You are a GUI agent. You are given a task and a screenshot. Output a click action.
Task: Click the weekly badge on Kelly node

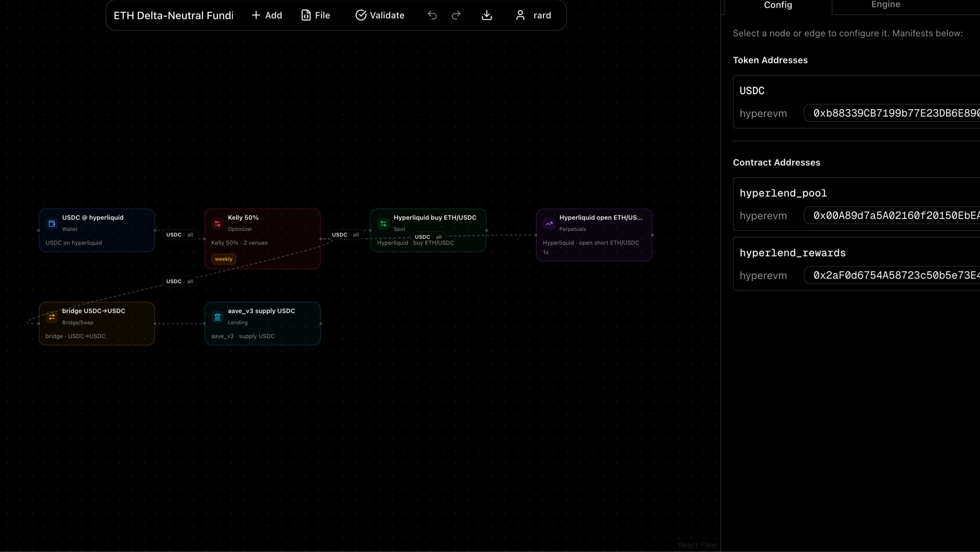point(223,259)
